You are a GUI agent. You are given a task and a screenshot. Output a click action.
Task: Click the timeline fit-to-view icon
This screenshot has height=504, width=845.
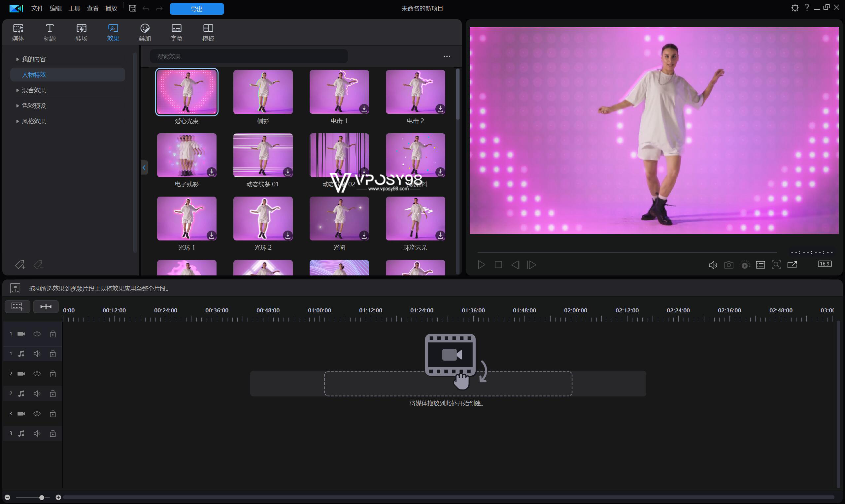click(x=46, y=307)
